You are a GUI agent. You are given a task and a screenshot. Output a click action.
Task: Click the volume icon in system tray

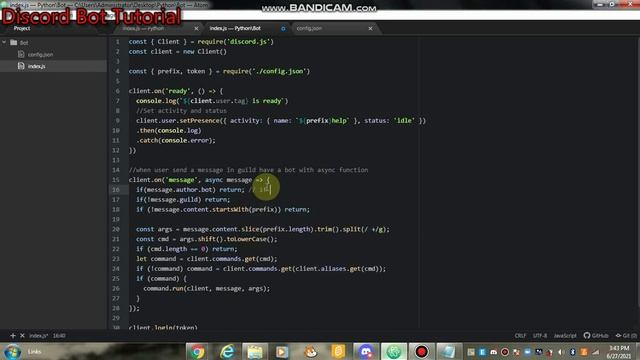pyautogui.click(x=561, y=352)
